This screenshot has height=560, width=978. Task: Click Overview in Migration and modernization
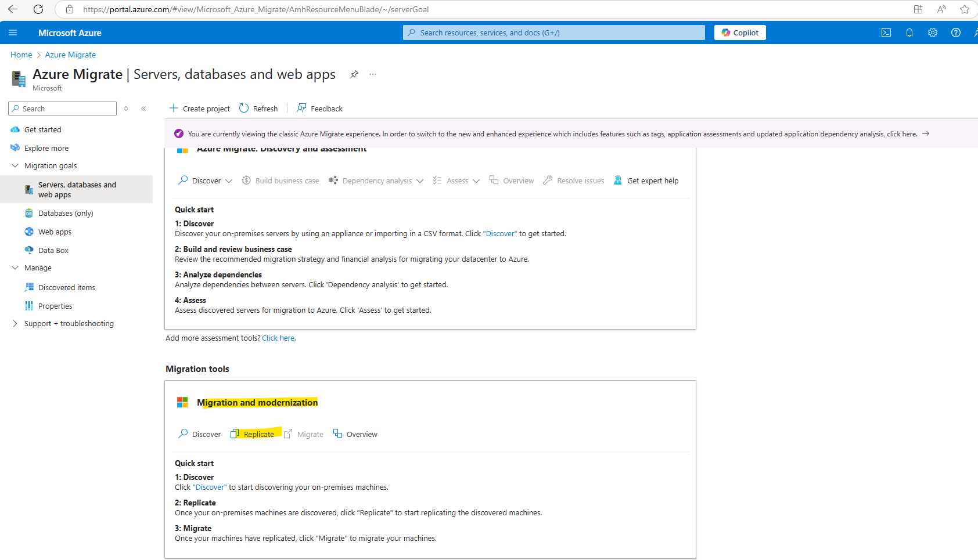point(355,434)
